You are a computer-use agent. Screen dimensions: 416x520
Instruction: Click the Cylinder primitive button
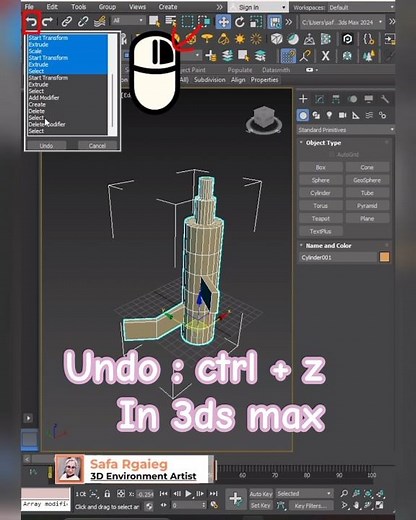pos(320,193)
